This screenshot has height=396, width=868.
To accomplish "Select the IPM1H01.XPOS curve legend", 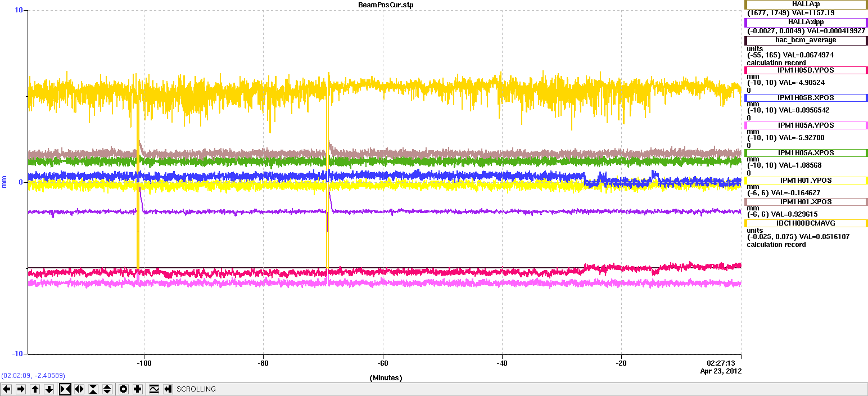I will click(x=806, y=201).
